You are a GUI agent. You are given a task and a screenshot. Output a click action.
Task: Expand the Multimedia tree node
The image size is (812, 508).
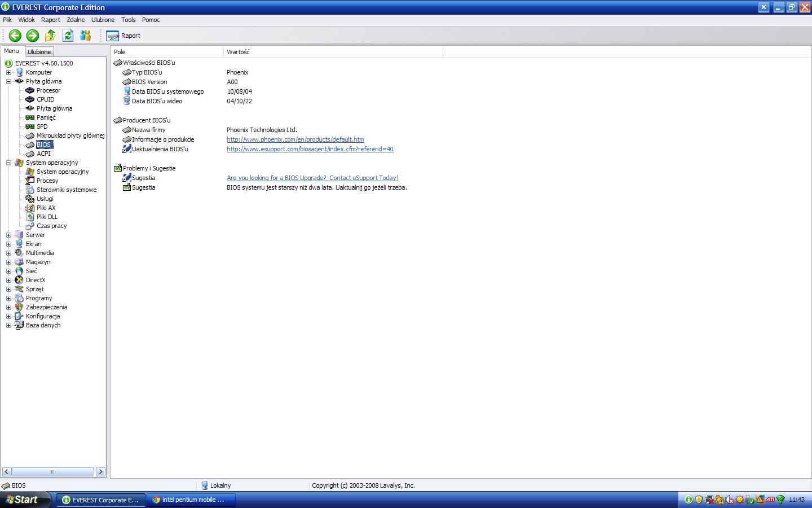point(9,253)
